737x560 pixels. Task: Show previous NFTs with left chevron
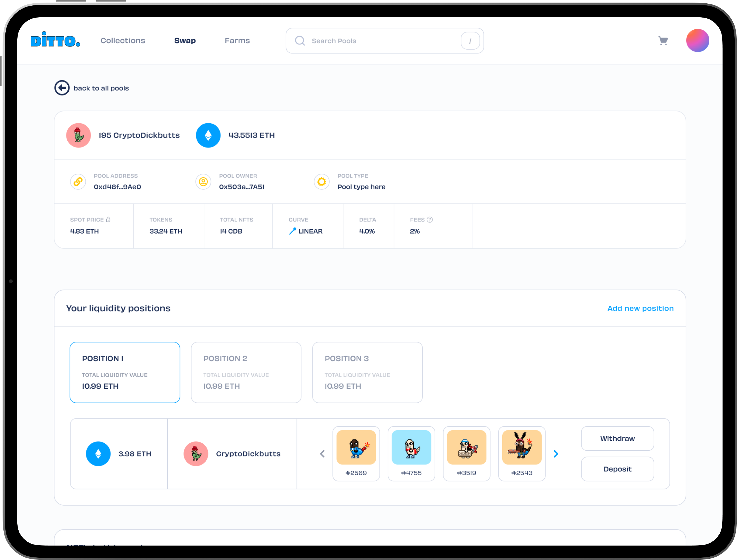coord(322,454)
